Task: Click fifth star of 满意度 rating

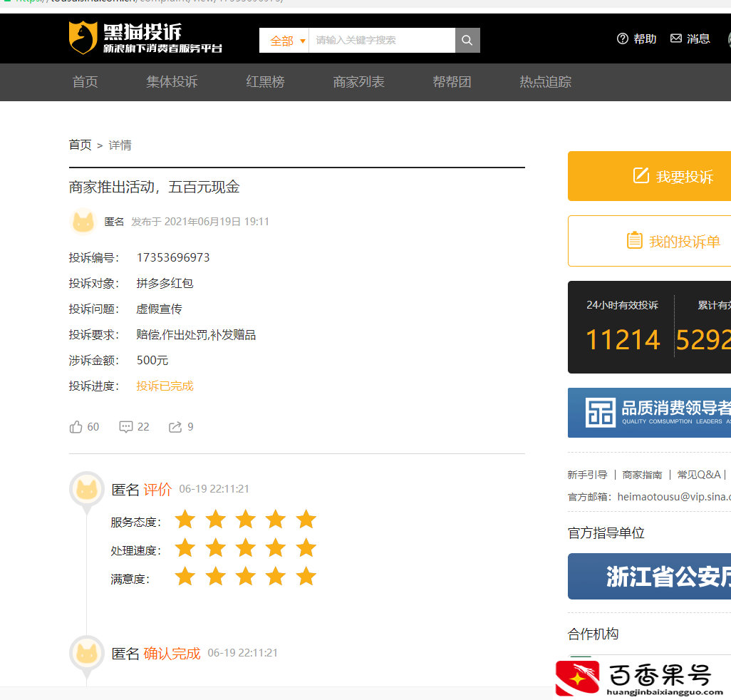Action: tap(306, 576)
